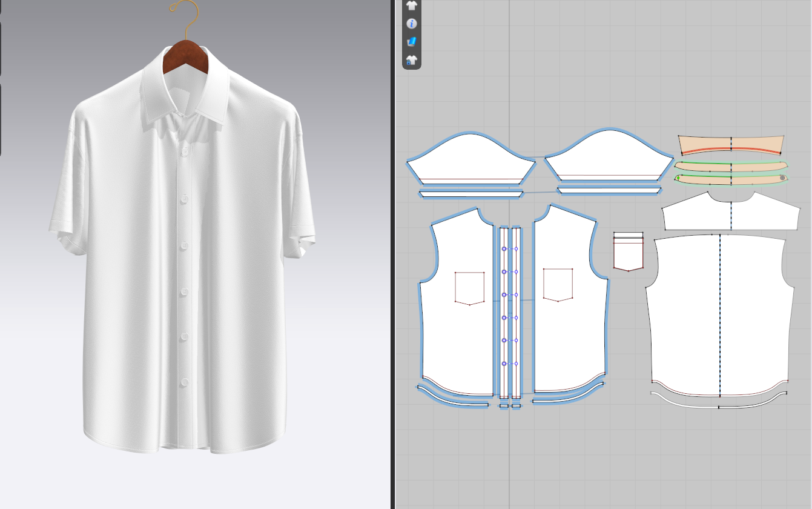Select the left sleeve pattern piece
The width and height of the screenshot is (812, 509).
click(471, 158)
